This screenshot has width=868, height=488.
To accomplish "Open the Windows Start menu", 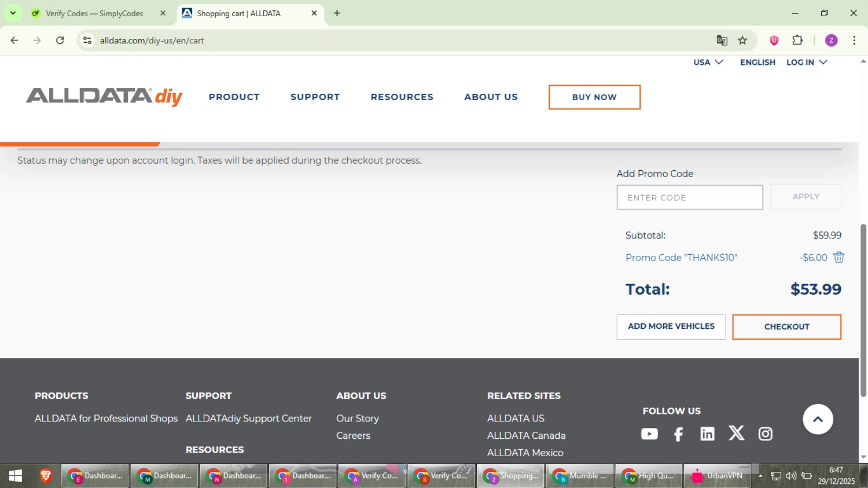I will (16, 476).
